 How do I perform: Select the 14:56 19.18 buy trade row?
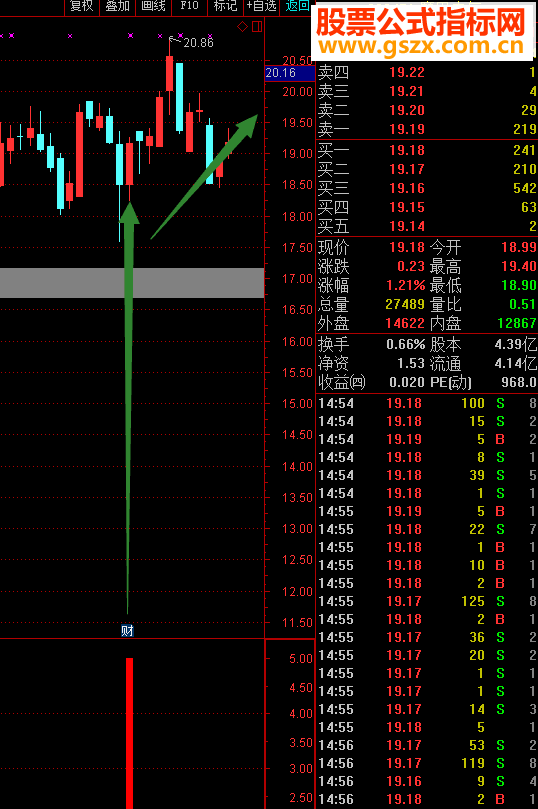[x=427, y=799]
